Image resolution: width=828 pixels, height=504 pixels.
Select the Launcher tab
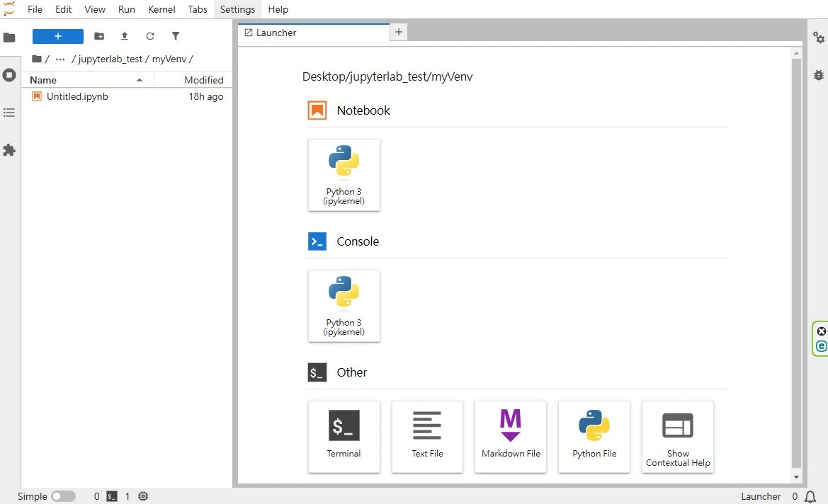point(276,33)
